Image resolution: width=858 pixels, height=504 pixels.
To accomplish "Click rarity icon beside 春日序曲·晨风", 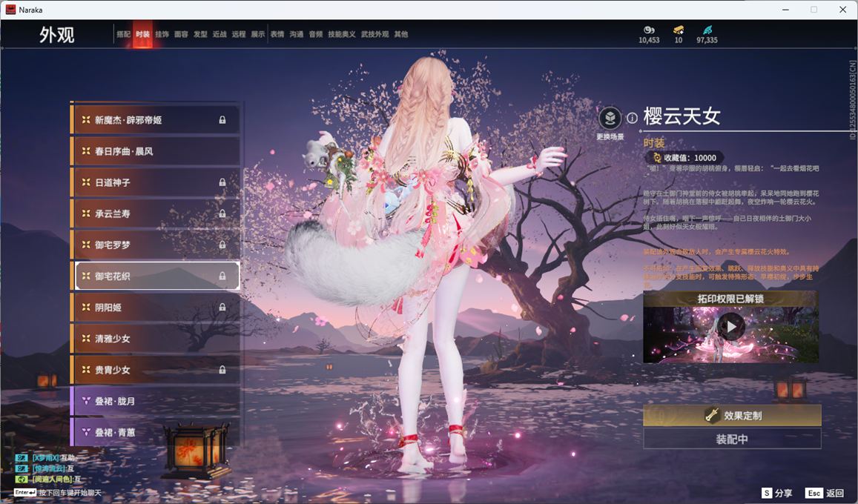I will tap(86, 151).
